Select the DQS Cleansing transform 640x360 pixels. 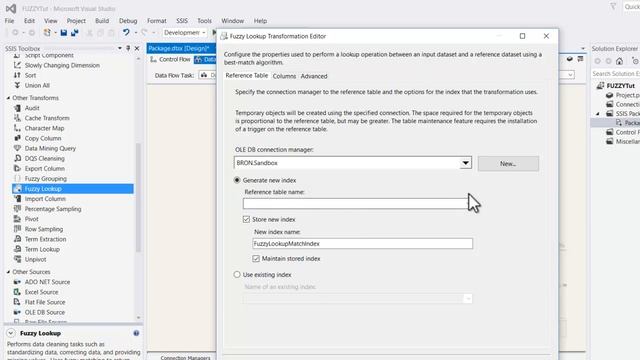click(x=44, y=158)
